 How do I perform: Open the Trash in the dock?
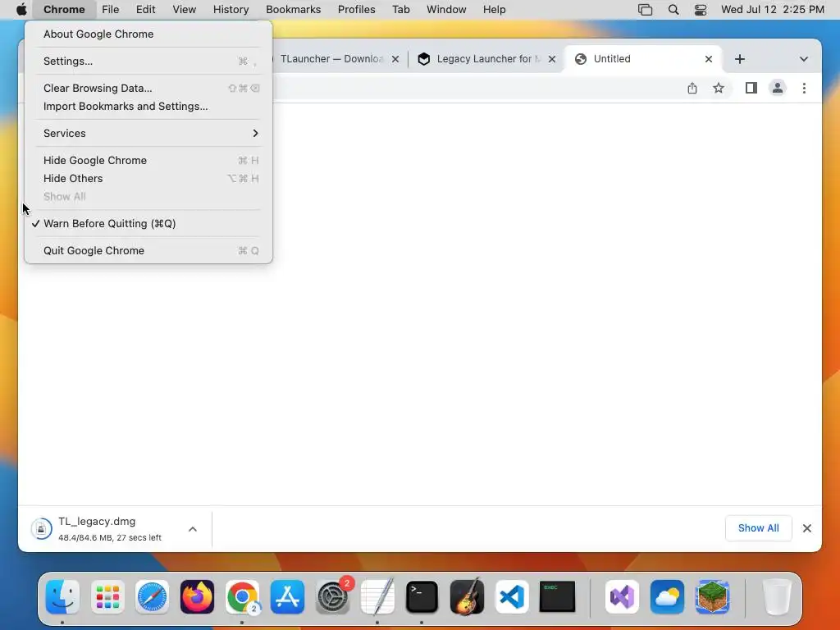777,597
